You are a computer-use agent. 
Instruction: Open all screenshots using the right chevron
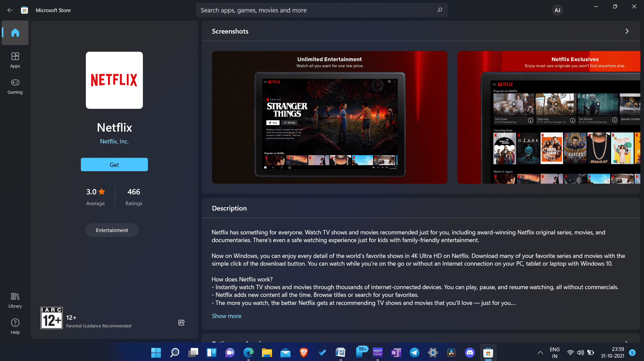627,31
